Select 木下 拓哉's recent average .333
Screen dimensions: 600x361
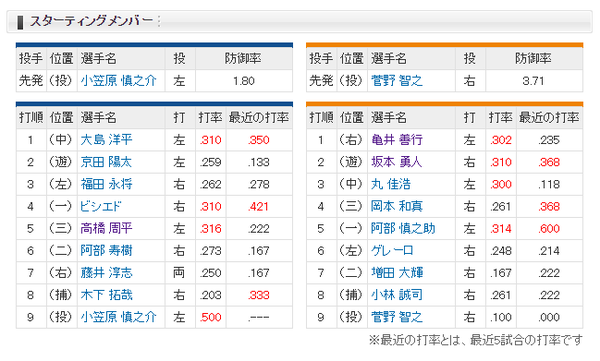(x=259, y=296)
